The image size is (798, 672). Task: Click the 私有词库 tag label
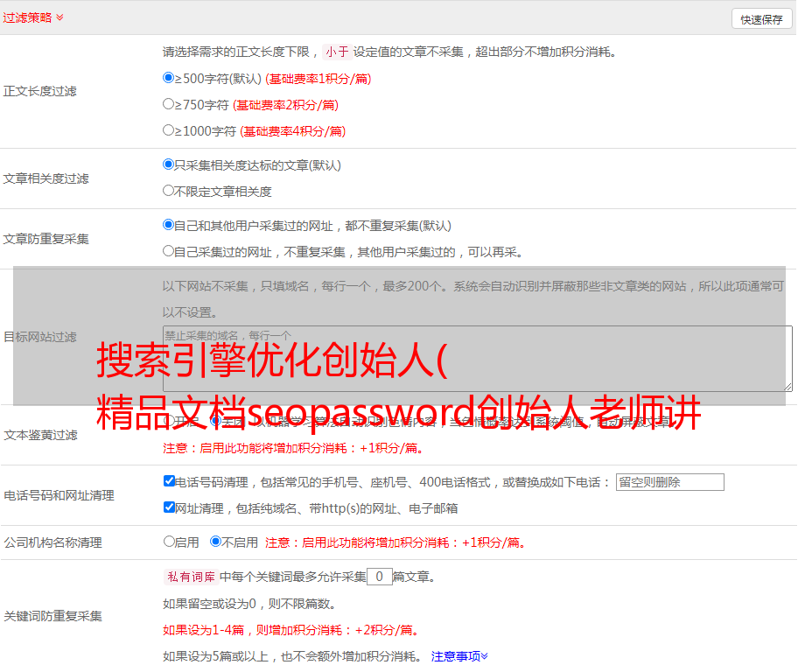pos(189,577)
